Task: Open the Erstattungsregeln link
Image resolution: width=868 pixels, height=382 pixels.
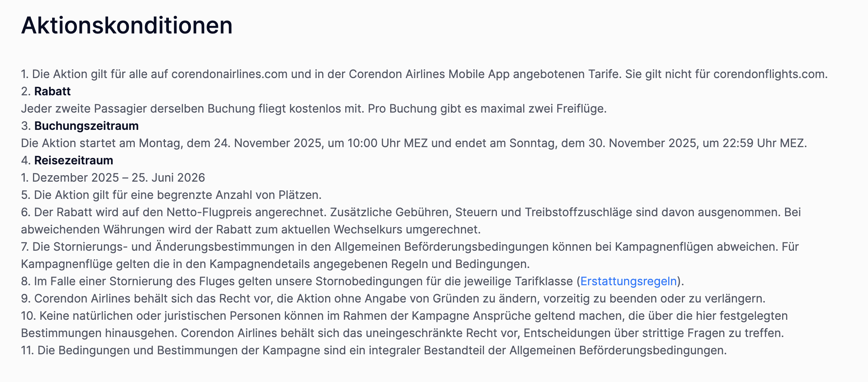Action: (628, 281)
